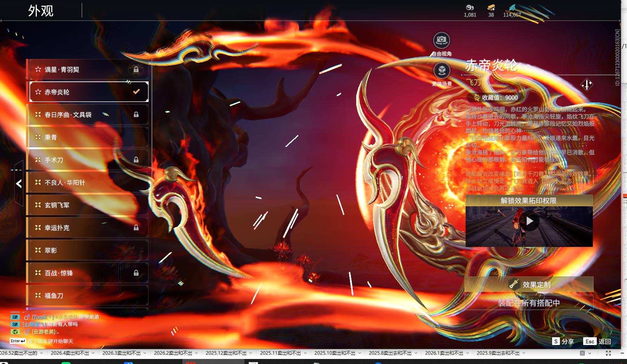This screenshot has height=364, width=627.
Task: Open dropdown of 2026.3卖出和不出 sheet tab
Action: point(145,353)
